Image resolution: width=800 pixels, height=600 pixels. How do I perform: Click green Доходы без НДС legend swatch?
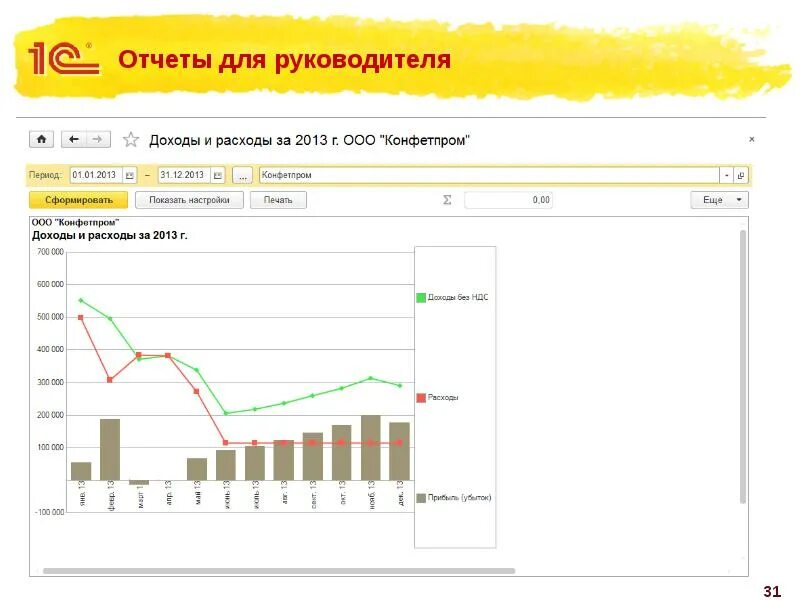pyautogui.click(x=421, y=297)
